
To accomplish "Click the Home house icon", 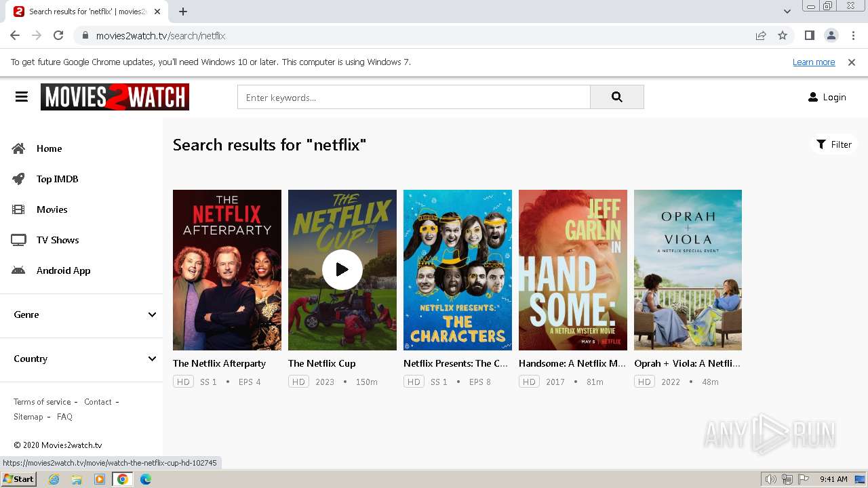I will click(x=18, y=148).
